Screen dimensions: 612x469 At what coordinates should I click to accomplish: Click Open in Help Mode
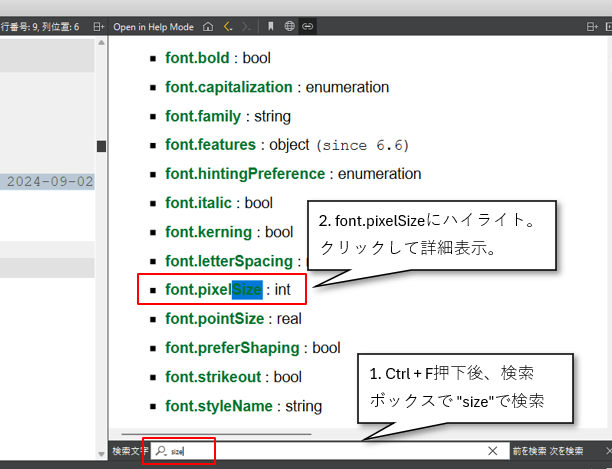[153, 26]
